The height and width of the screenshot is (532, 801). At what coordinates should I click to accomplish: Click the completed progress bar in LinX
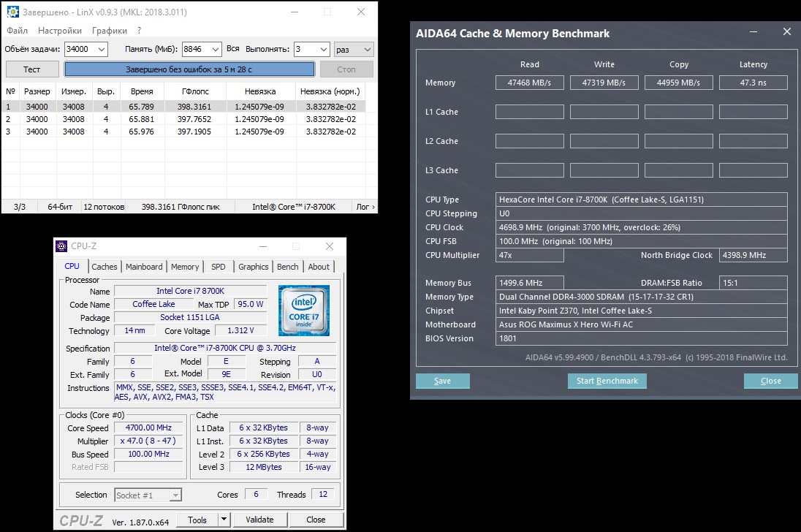pos(189,69)
